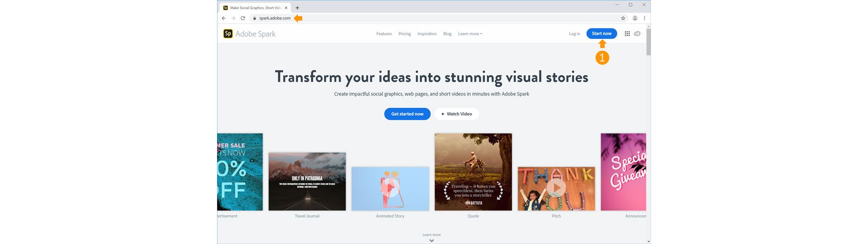Open the Blog nav link

pos(447,34)
